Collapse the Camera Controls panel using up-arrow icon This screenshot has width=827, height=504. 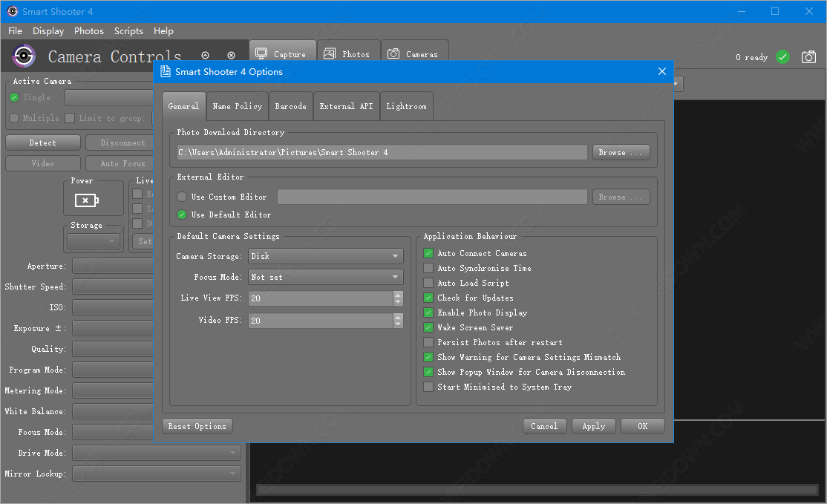click(205, 56)
